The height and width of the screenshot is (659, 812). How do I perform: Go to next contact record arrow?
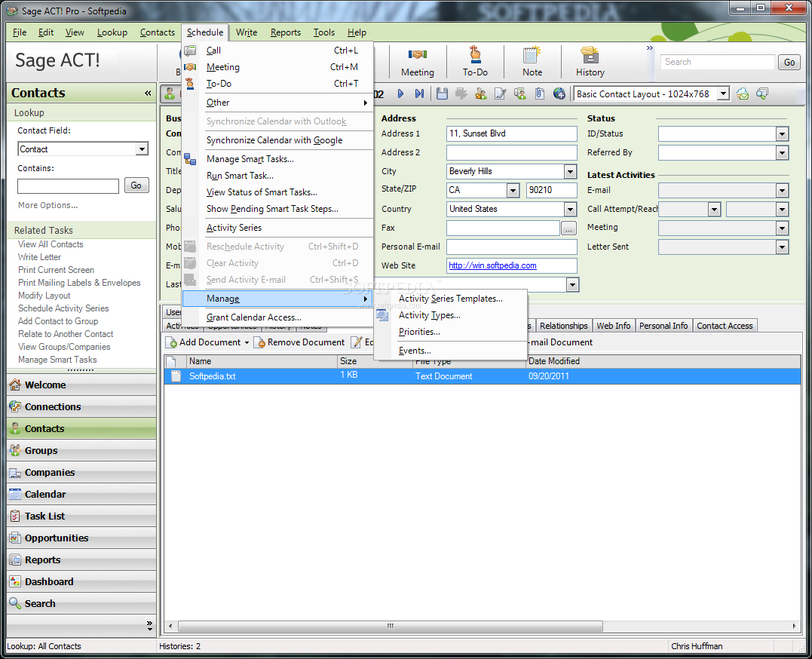point(400,93)
